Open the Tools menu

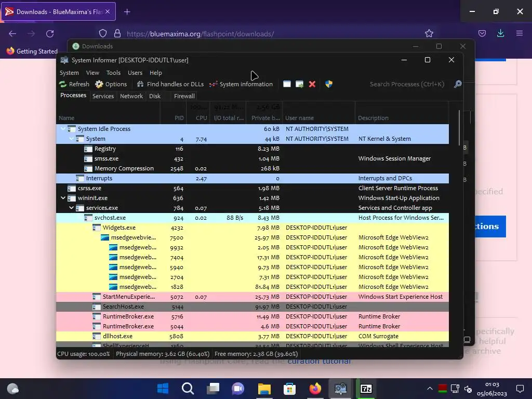tap(113, 73)
